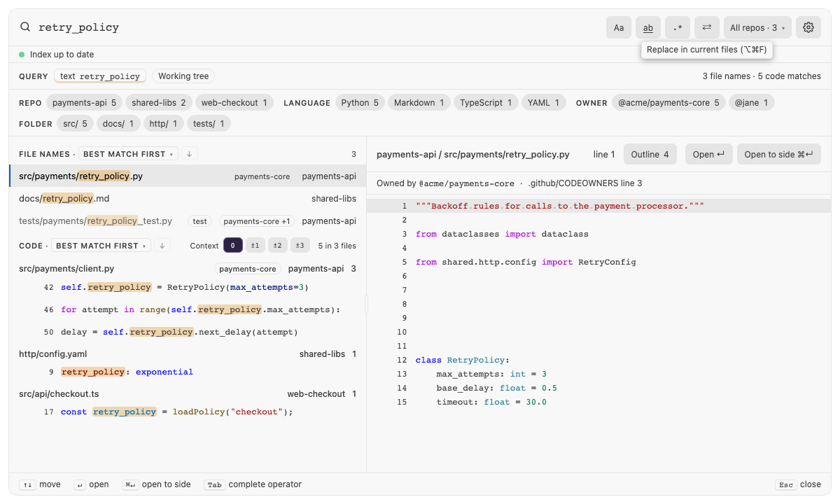Open match on line 42 RetryPolicy assignment

pos(188,287)
